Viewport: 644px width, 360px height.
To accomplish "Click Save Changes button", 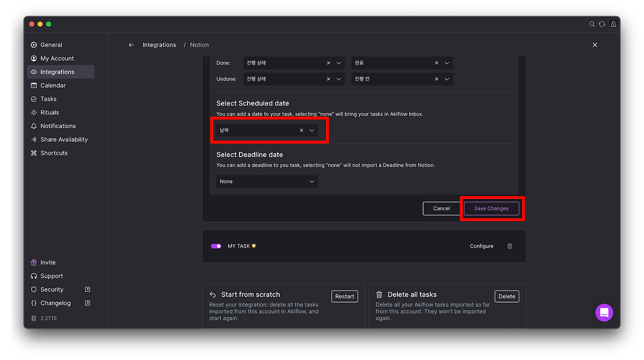I will tap(492, 208).
